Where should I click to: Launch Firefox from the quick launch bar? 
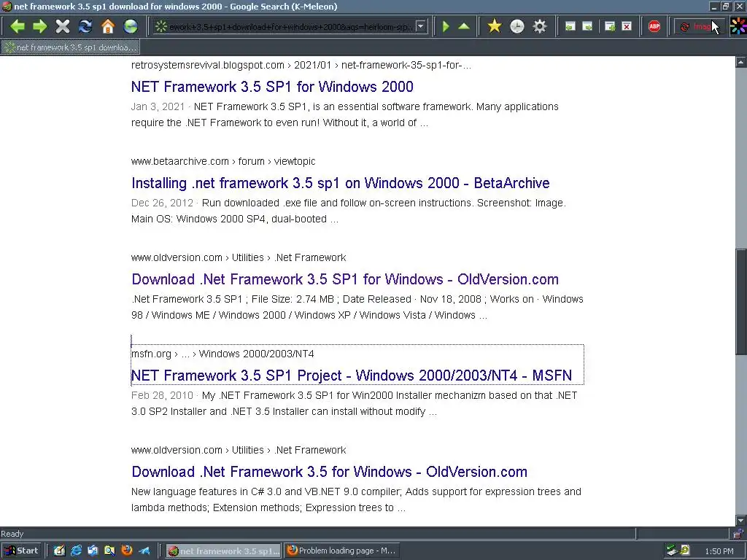[127, 551]
